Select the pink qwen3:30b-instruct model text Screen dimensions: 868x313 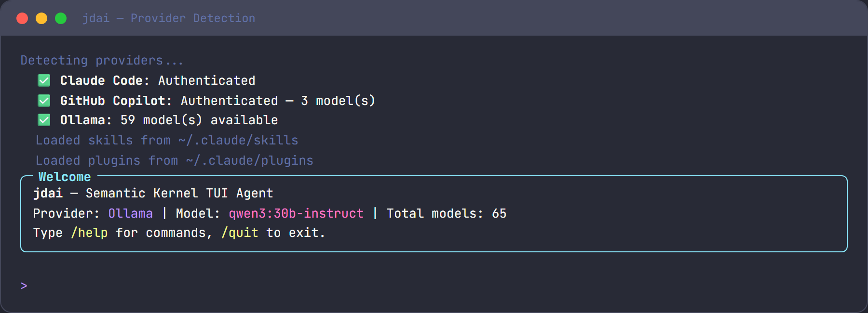(296, 213)
